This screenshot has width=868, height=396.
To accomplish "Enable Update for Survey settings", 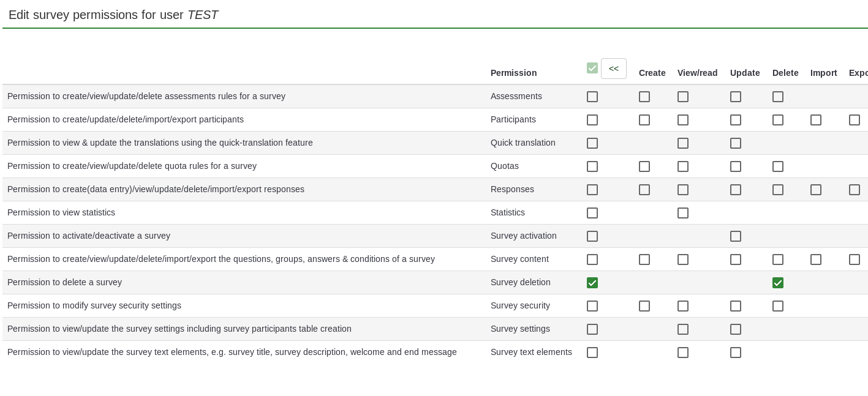I will [736, 329].
